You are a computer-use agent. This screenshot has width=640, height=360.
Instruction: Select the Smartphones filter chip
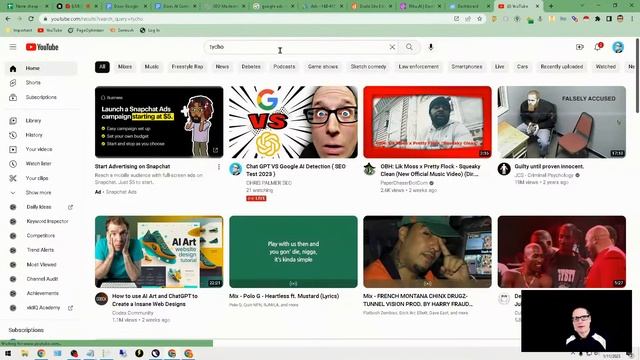tap(467, 67)
